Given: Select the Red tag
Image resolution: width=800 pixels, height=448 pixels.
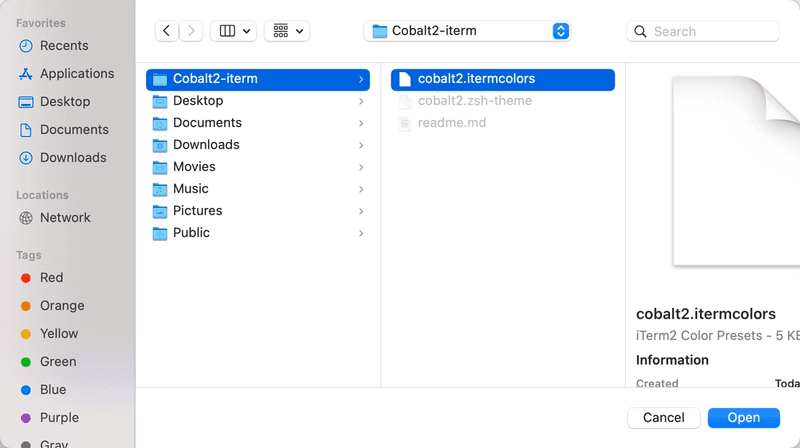Looking at the screenshot, I should (x=42, y=278).
